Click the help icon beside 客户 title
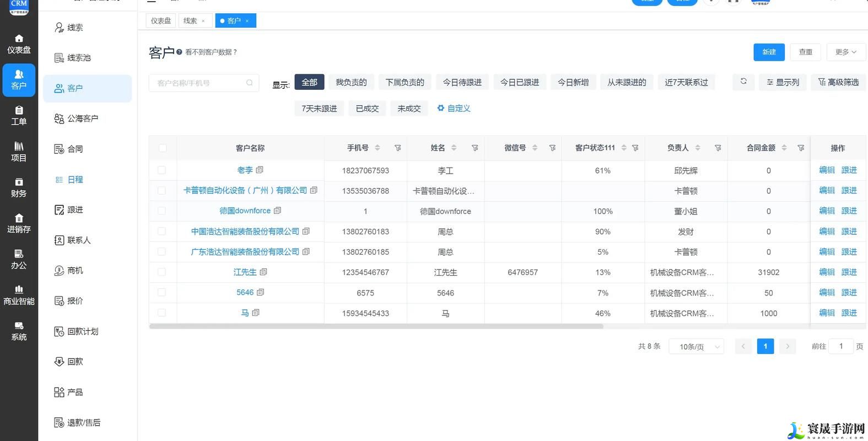 (179, 52)
